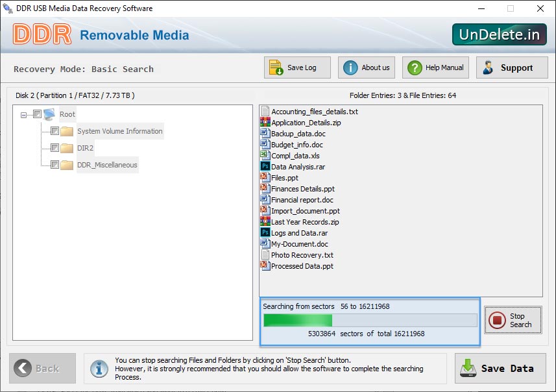556x392 pixels.
Task: Go Back to the previous step
Action: click(x=43, y=368)
